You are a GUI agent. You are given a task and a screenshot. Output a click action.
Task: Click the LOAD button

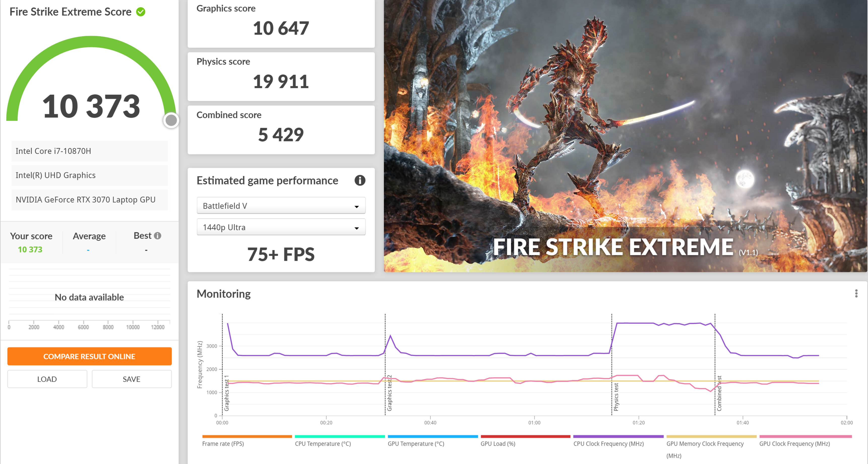(47, 379)
